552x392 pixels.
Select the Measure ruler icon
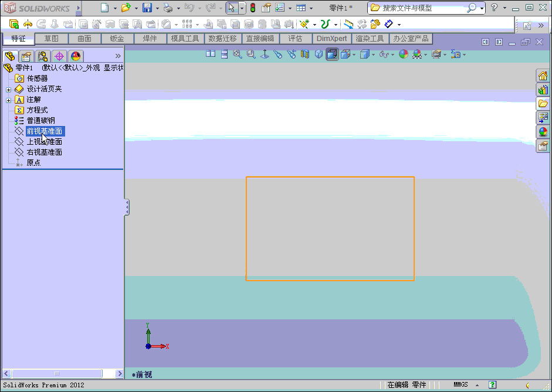click(348, 24)
